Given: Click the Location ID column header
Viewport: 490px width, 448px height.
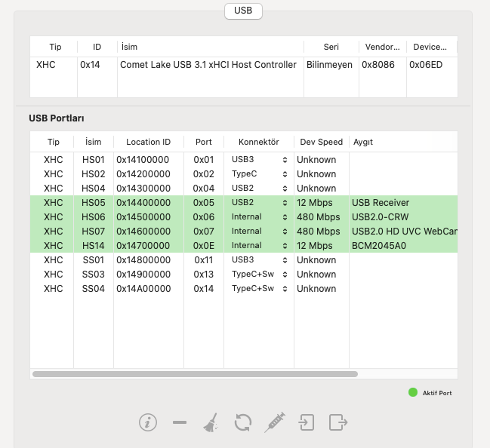Looking at the screenshot, I should pos(149,142).
